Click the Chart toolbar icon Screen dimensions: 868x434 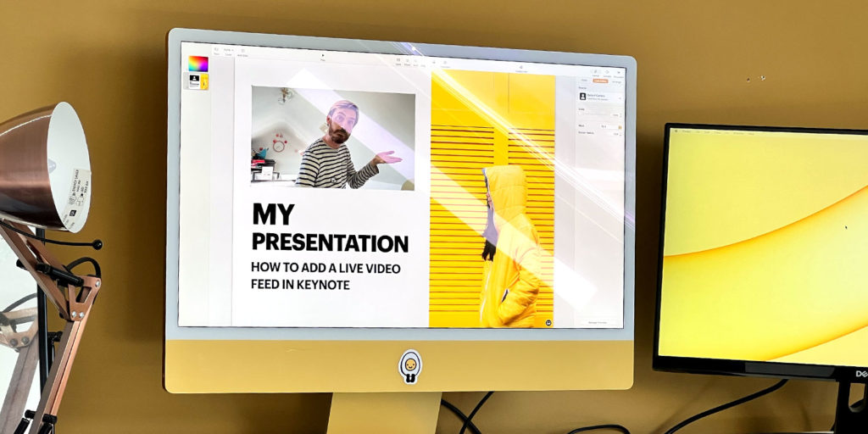[408, 61]
